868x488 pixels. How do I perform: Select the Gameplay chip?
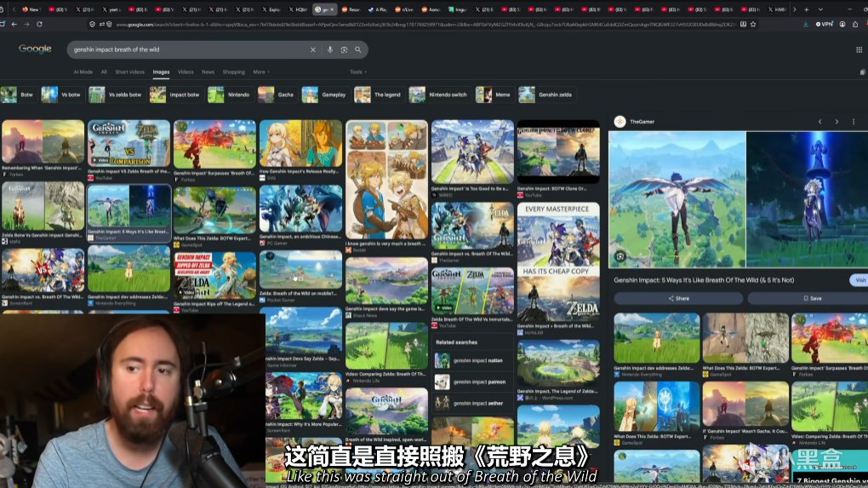click(x=325, y=95)
